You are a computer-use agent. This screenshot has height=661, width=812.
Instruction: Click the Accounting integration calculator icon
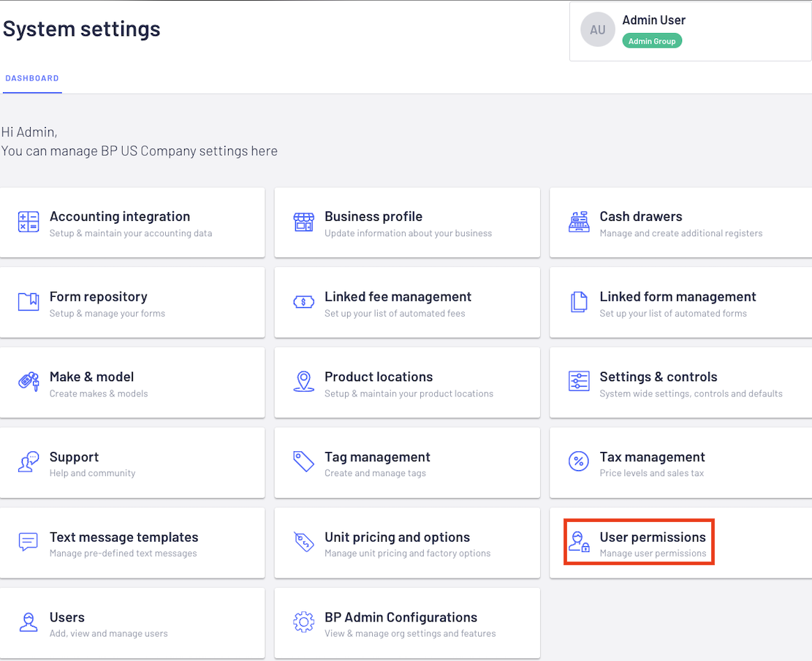[29, 222]
